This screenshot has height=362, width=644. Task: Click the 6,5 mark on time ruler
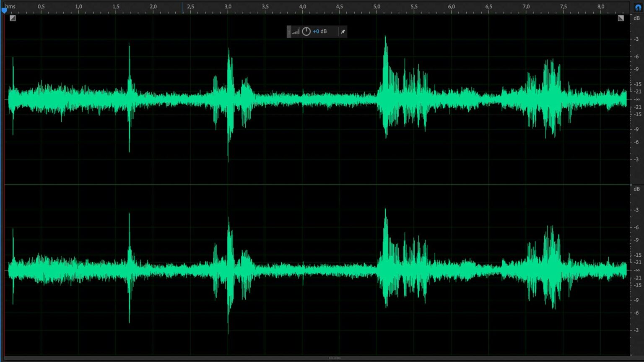click(489, 7)
